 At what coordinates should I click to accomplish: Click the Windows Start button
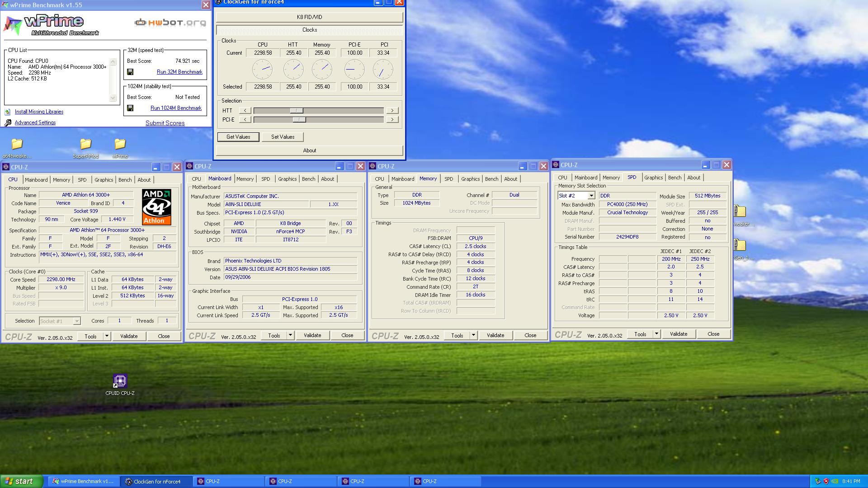pyautogui.click(x=22, y=481)
